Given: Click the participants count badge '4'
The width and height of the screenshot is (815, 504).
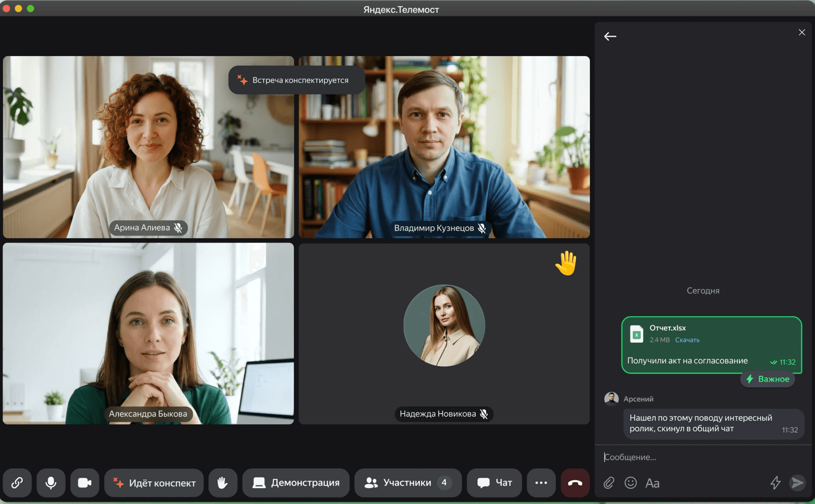Looking at the screenshot, I should 444,482.
